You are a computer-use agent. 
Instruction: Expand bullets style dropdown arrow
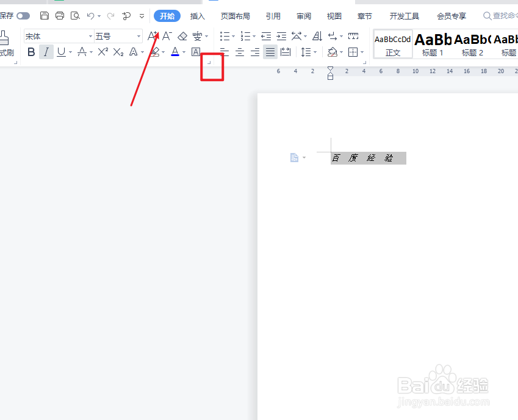click(x=233, y=36)
